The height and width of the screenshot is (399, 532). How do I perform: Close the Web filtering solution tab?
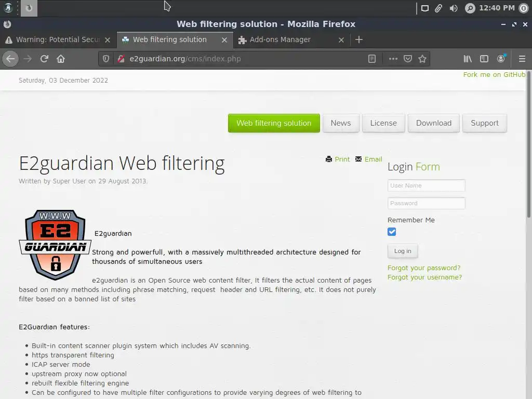pyautogui.click(x=224, y=39)
